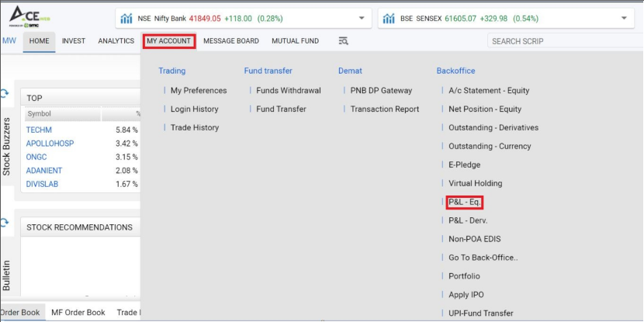
Task: Select Funds Withdrawal
Action: click(x=289, y=90)
